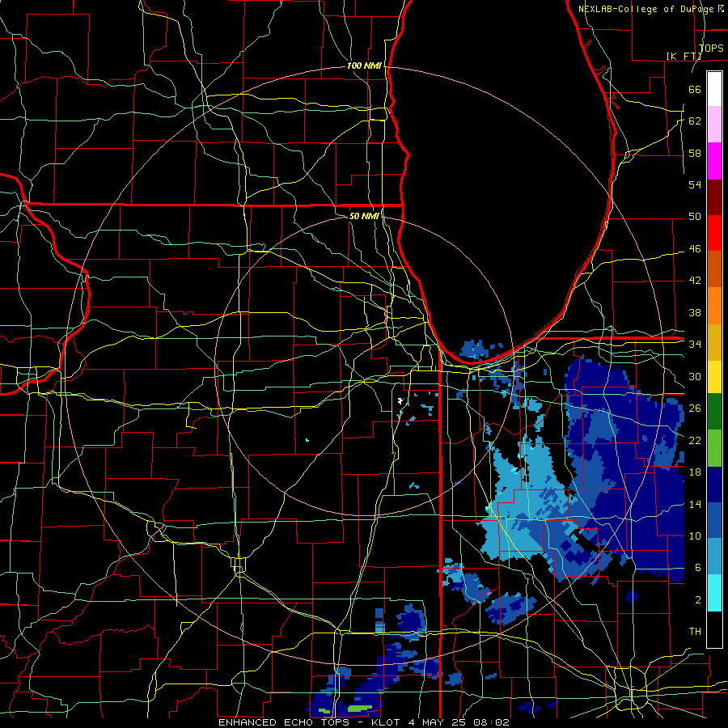
Task: Click the "10" legend value
Action: click(695, 535)
